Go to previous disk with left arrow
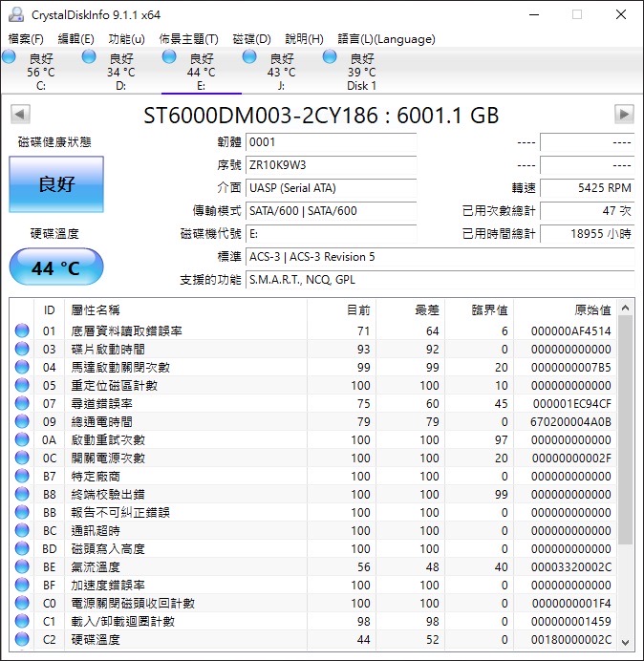Viewport: 644px width, 661px height. 20,115
